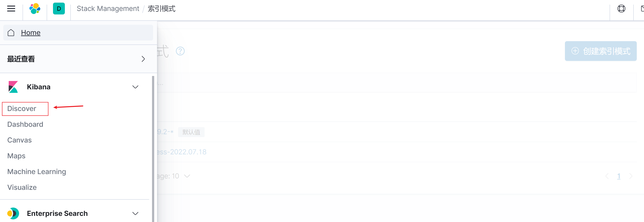Select Canvas from the sidebar
The height and width of the screenshot is (222, 644).
click(x=19, y=140)
